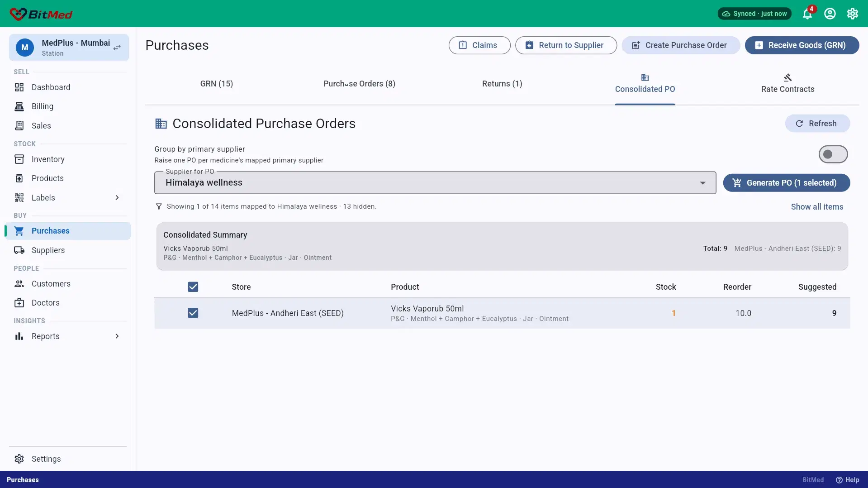Click the MedPlus station avatar M
The width and height of the screenshot is (868, 488).
tap(25, 48)
